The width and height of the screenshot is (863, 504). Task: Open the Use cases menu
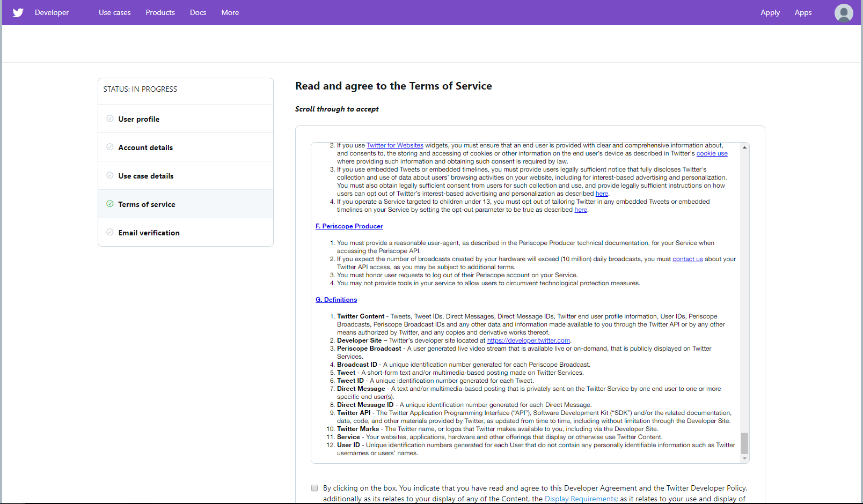pos(114,12)
